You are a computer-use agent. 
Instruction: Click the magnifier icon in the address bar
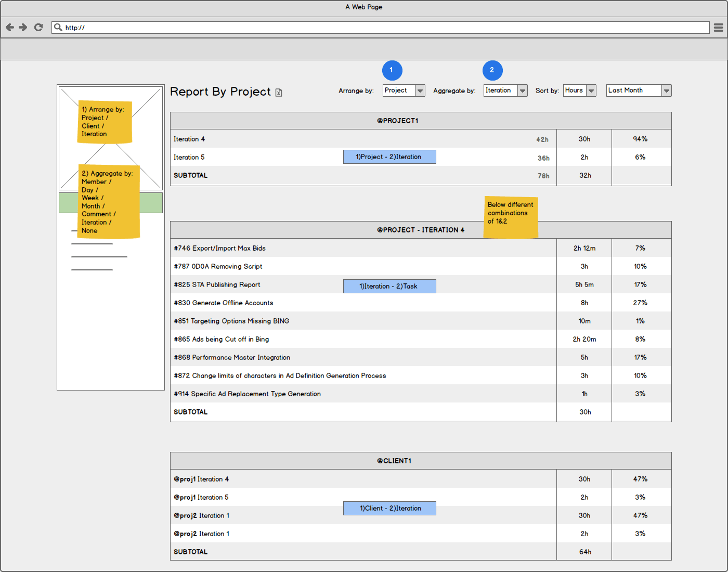pos(58,27)
